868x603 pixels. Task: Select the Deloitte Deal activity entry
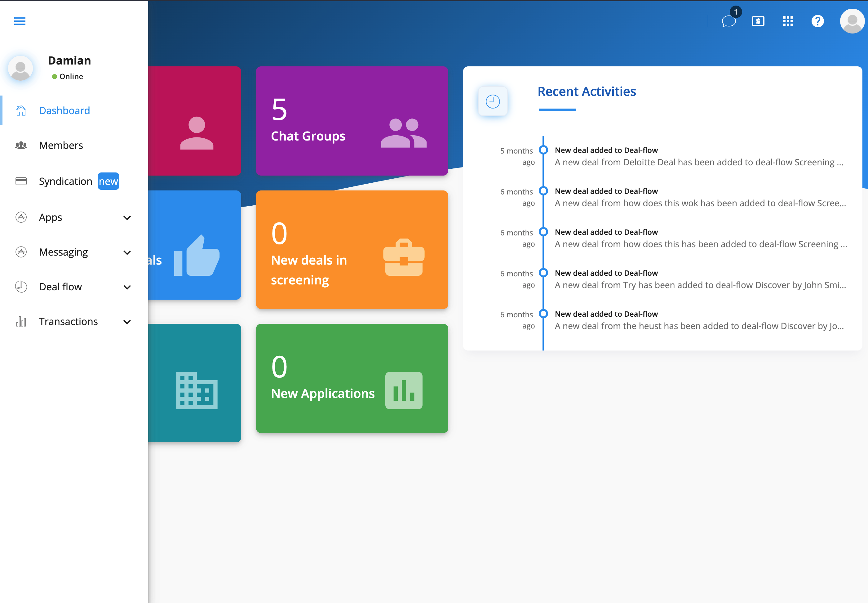(699, 156)
